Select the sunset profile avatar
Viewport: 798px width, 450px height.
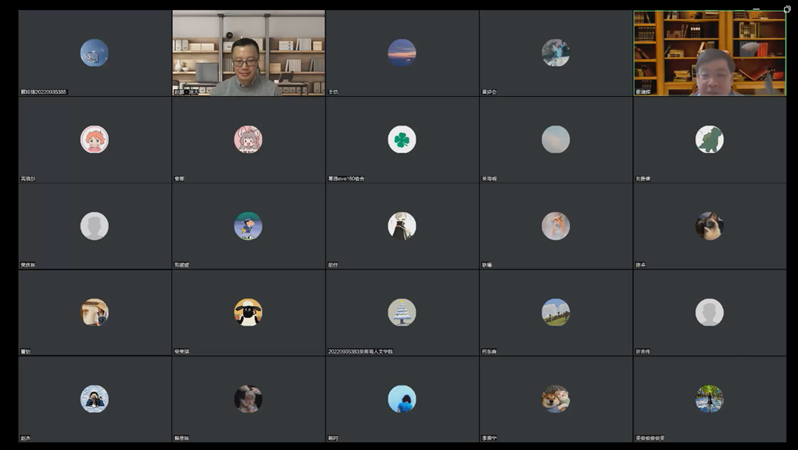(402, 53)
